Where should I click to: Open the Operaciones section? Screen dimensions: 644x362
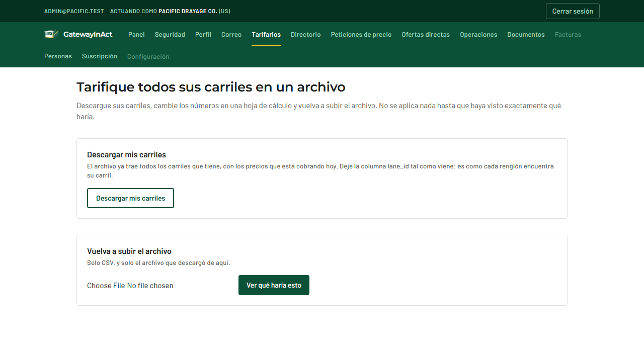tap(478, 35)
